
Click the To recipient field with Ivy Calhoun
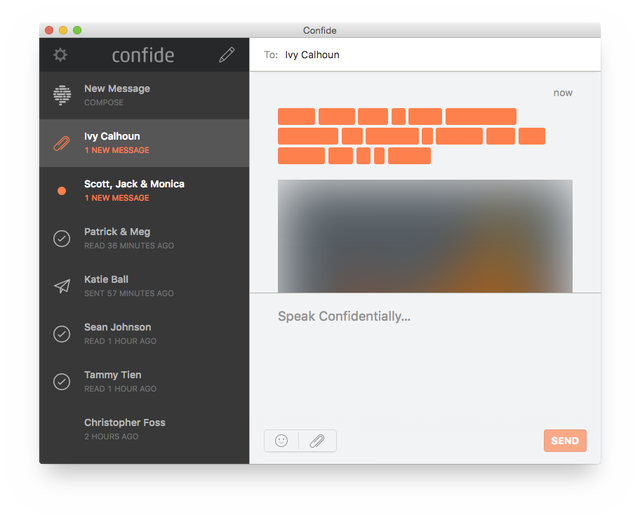pyautogui.click(x=425, y=55)
